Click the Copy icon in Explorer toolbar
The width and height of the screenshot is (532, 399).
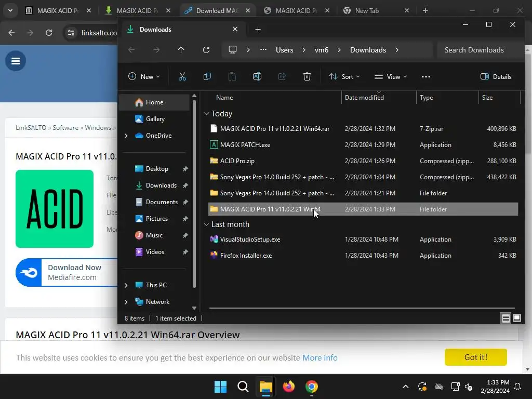click(207, 77)
